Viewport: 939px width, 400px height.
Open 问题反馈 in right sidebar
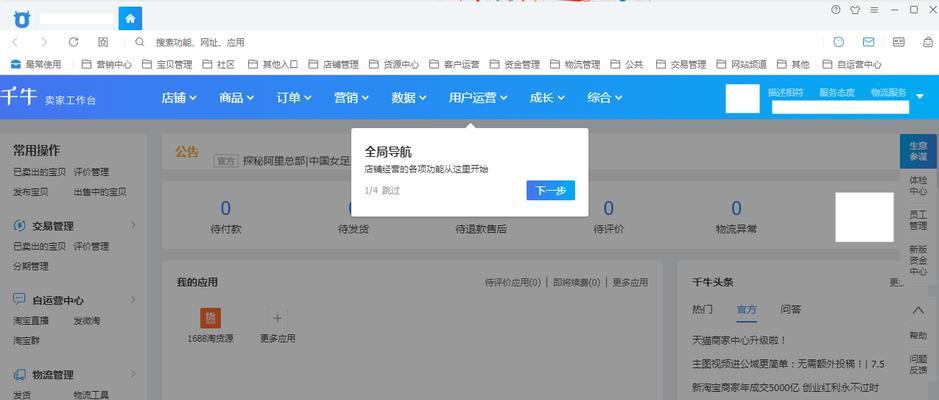(918, 364)
